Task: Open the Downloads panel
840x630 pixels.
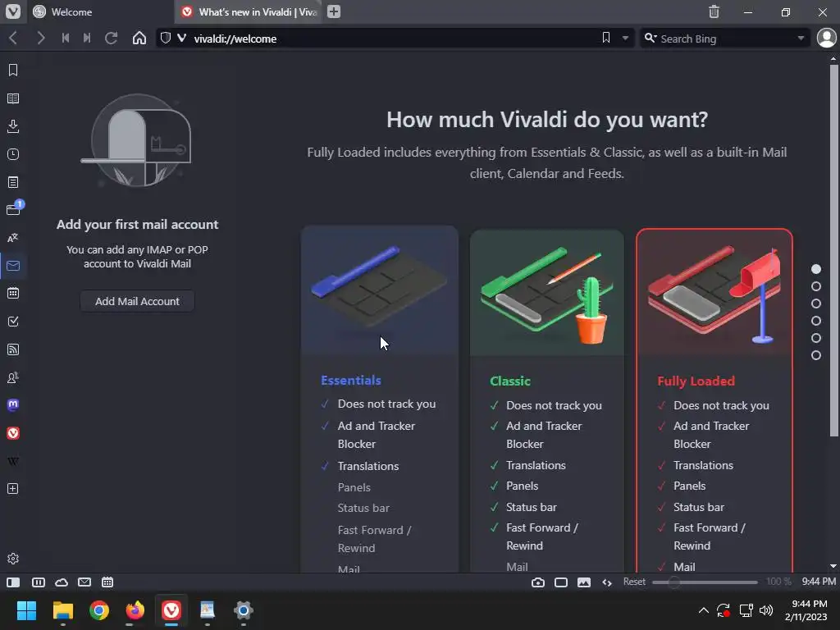Action: coord(13,126)
